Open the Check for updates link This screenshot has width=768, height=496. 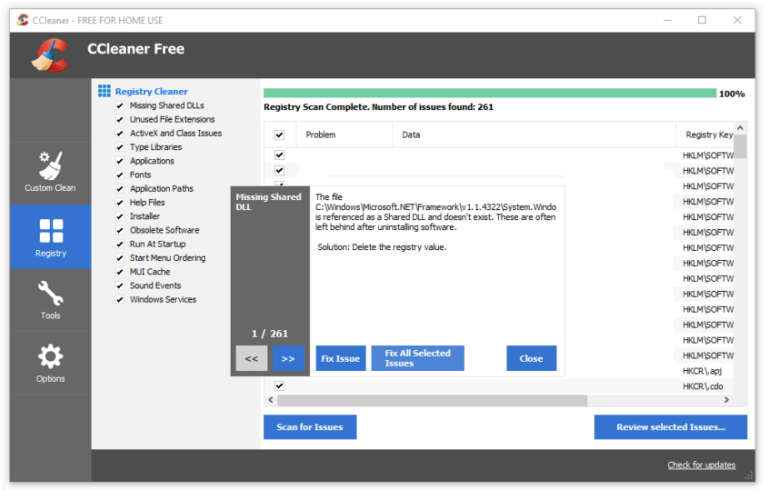tap(701, 465)
